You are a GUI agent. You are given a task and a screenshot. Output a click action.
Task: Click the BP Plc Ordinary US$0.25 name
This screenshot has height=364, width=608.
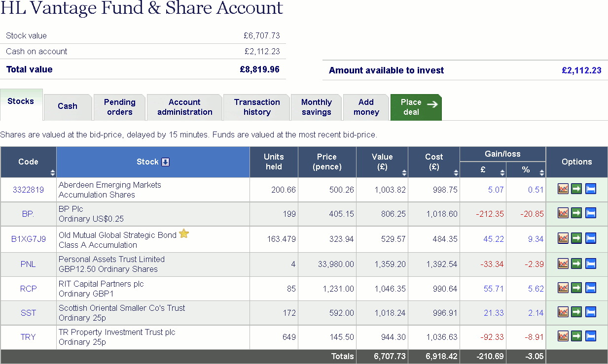91,214
